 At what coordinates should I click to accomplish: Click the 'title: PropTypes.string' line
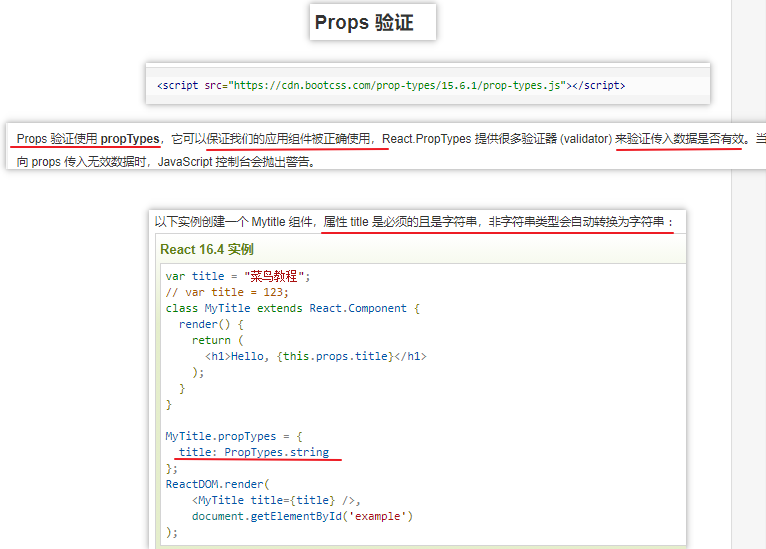pyautogui.click(x=254, y=452)
